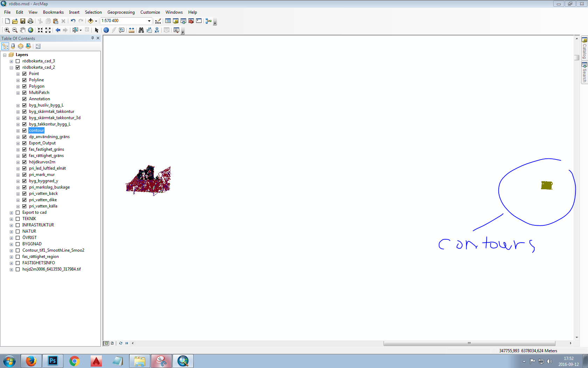This screenshot has width=588, height=368.
Task: Uncheck the Annotation layer checkbox
Action: 24,99
